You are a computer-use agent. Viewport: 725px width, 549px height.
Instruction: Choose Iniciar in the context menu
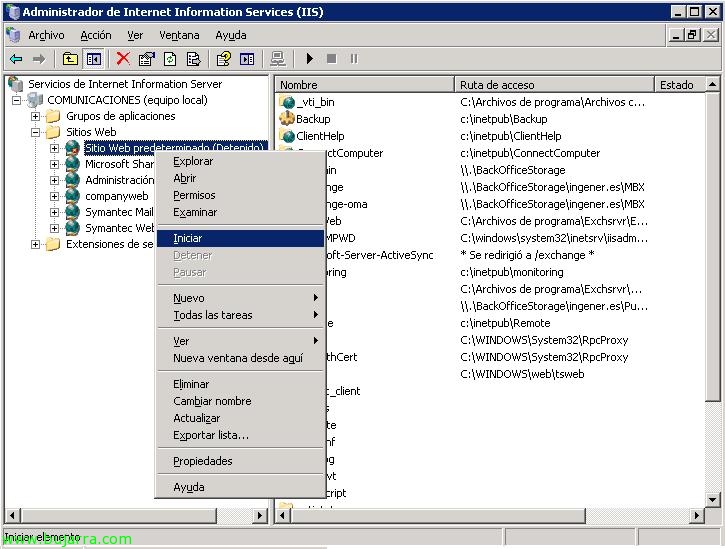pyautogui.click(x=240, y=238)
